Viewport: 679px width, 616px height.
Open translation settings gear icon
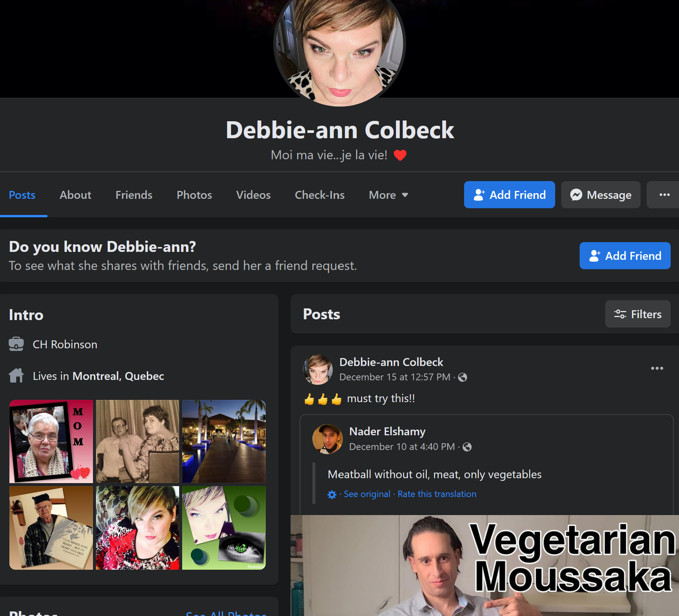332,494
